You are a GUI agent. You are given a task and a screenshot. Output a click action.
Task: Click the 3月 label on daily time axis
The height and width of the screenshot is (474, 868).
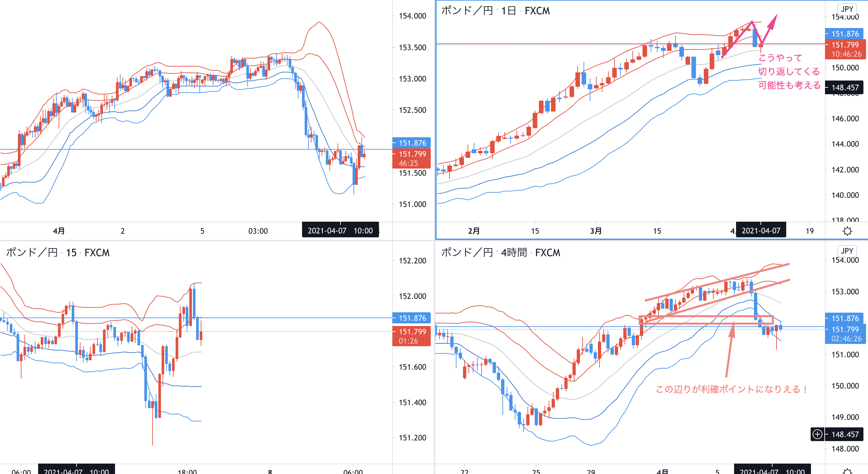click(595, 231)
